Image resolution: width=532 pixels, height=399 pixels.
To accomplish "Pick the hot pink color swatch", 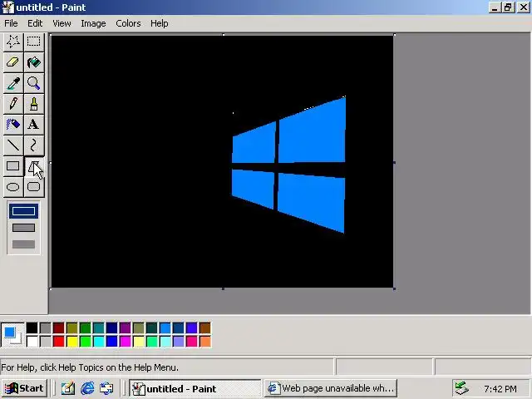I will [192, 342].
